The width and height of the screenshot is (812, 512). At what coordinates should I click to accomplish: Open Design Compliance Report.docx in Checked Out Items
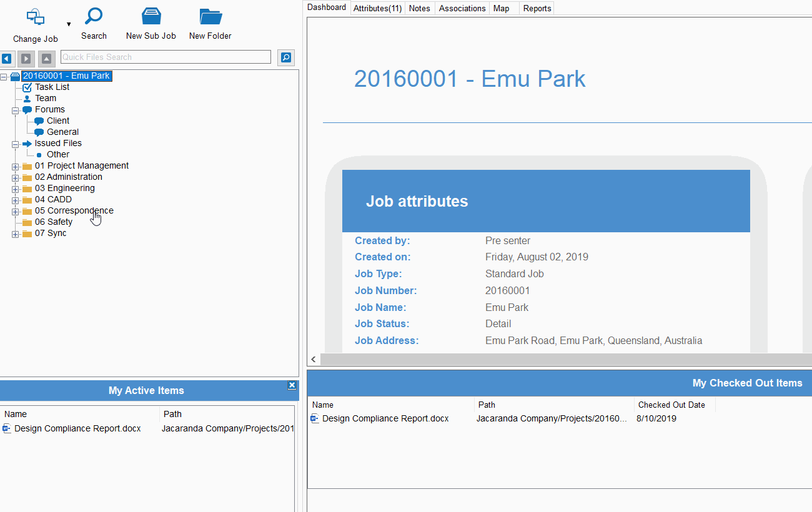tap(385, 418)
